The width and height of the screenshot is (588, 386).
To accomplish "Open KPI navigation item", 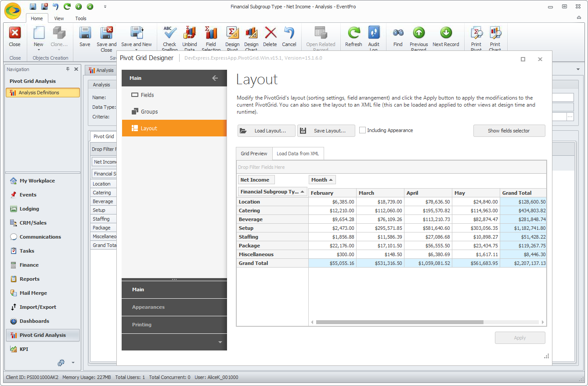I will 43,349.
